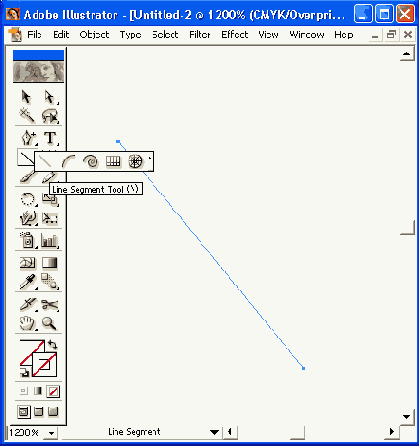
Task: Set paint mode to Color
Action: coord(24,391)
